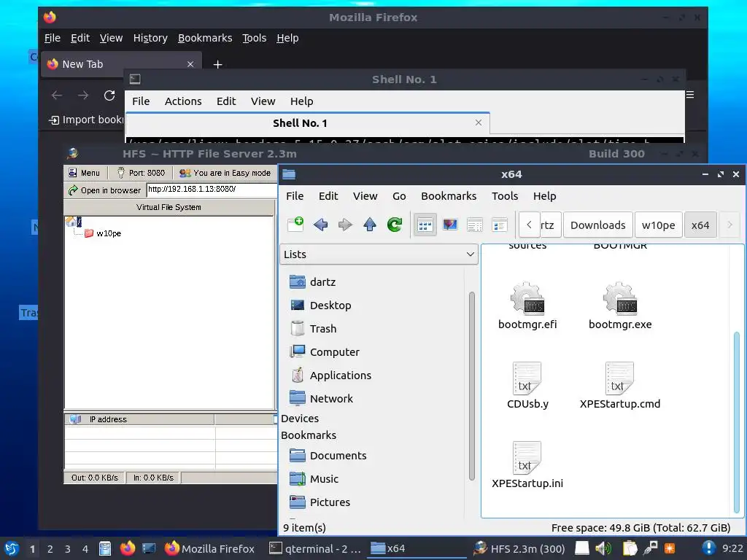Screen dimensions: 747x560
Task: Select the dartz home folder in sidebar
Action: 312,282
